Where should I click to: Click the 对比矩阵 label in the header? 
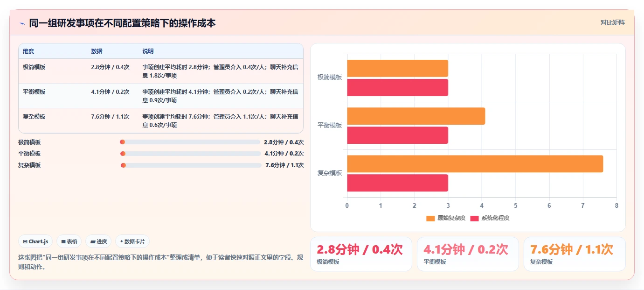612,22
